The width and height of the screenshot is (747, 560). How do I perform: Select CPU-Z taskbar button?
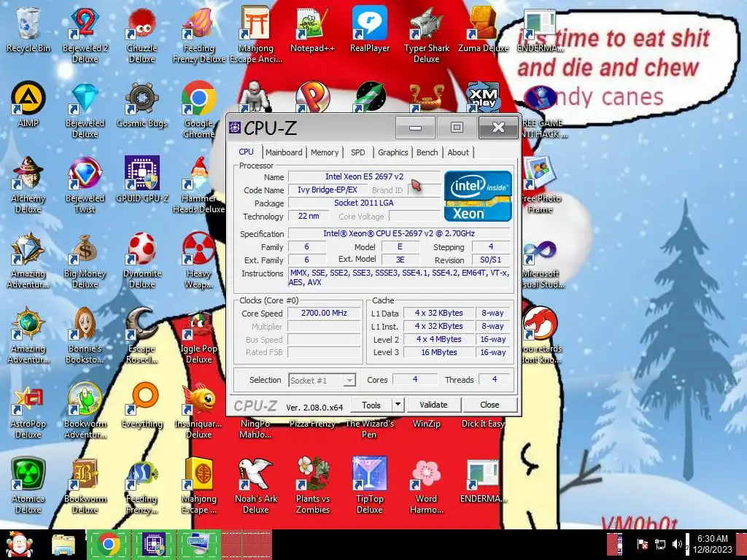tap(154, 544)
